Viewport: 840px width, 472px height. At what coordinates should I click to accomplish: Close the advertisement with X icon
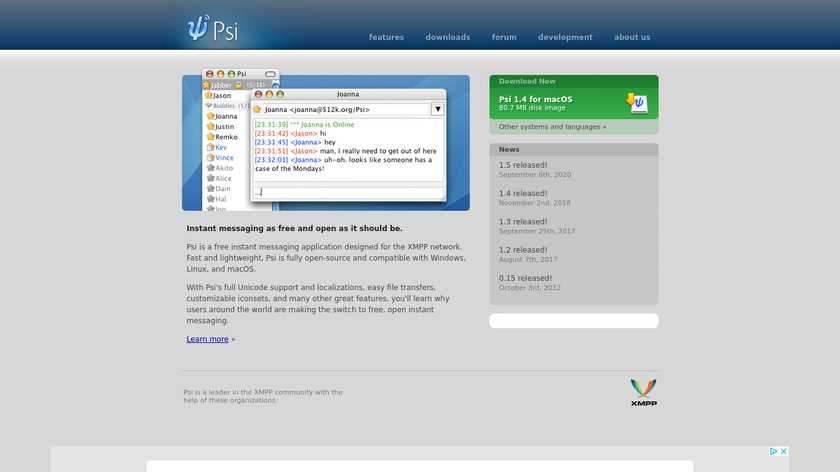[784, 451]
